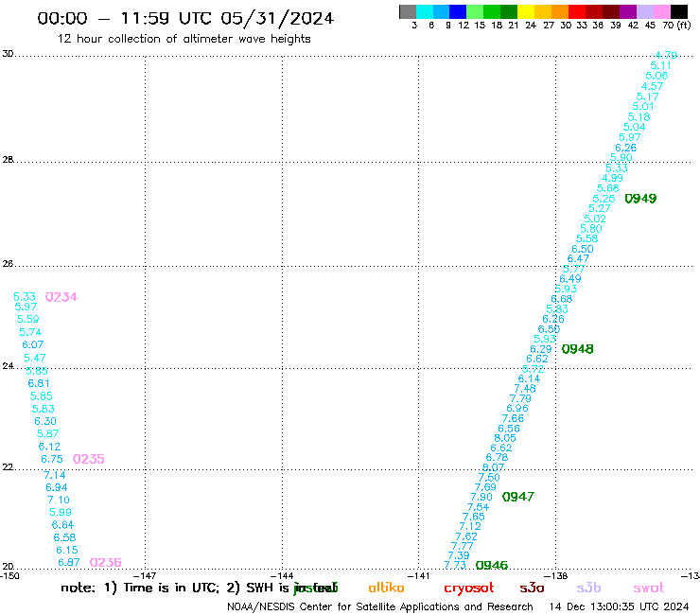Click the wave height value '6.81'
Viewport: 700px width, 615px height.
click(39, 383)
